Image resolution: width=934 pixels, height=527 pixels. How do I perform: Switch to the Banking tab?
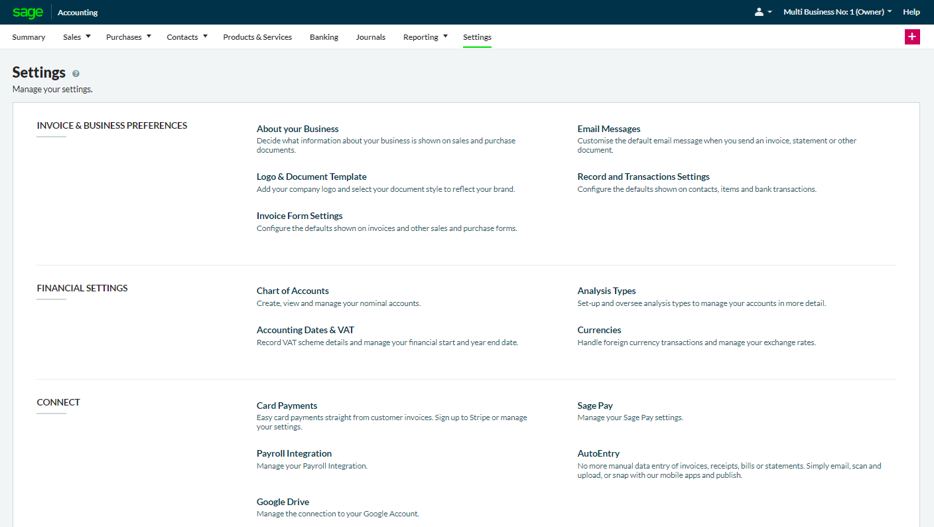(x=324, y=37)
